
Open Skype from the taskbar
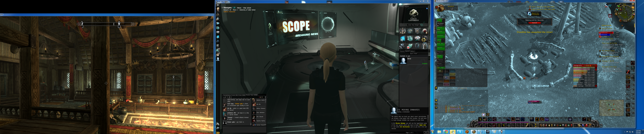coord(460,132)
